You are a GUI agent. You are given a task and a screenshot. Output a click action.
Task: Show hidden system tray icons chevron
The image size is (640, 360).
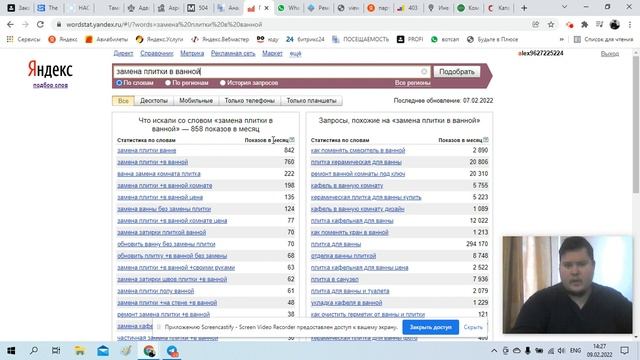pyautogui.click(x=494, y=351)
